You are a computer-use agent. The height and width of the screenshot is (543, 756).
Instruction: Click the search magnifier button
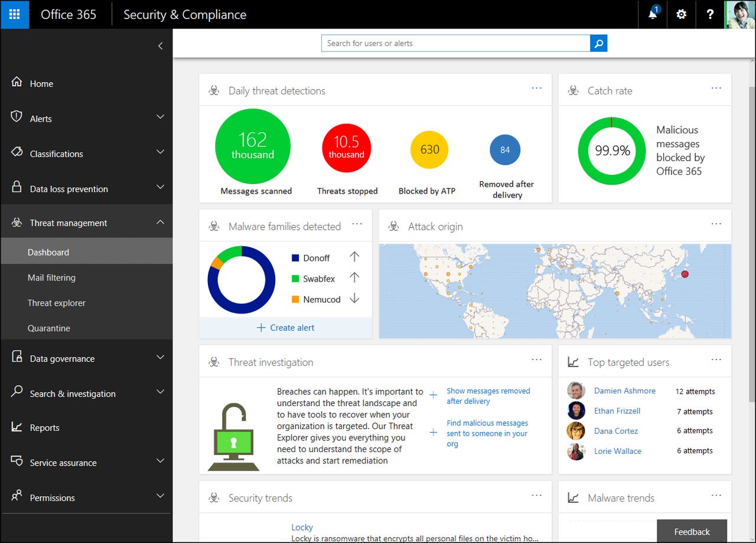(x=598, y=43)
